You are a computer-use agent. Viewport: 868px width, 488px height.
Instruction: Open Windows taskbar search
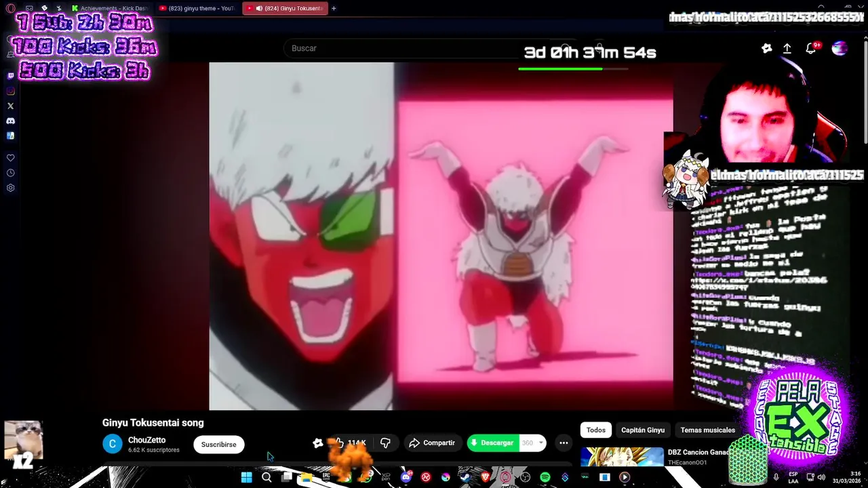[x=267, y=477]
